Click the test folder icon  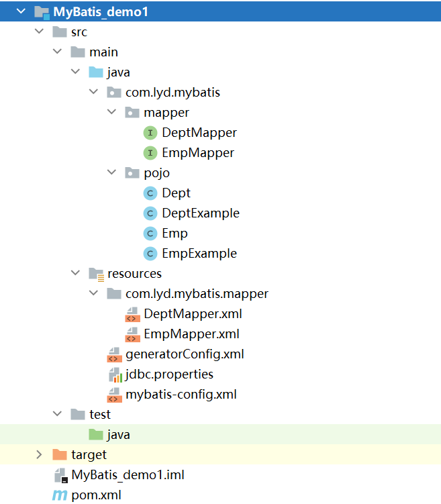point(78,414)
